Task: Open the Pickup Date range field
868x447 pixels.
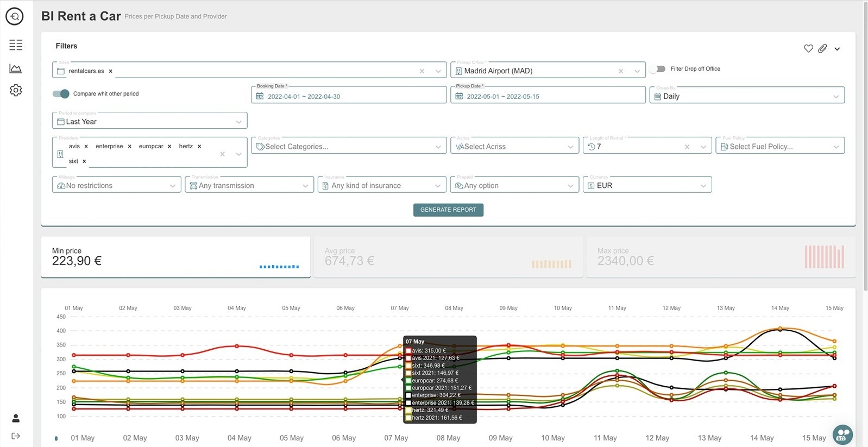Action: pyautogui.click(x=548, y=95)
